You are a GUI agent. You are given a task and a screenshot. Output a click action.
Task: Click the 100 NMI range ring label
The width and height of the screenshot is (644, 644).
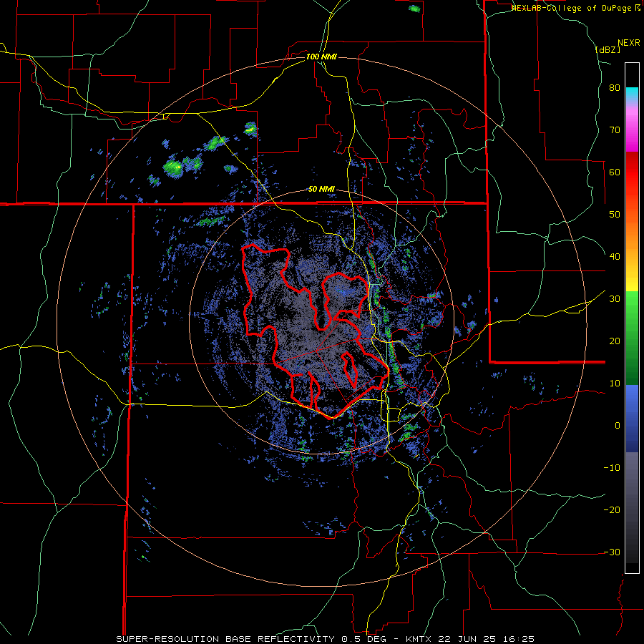click(x=321, y=57)
